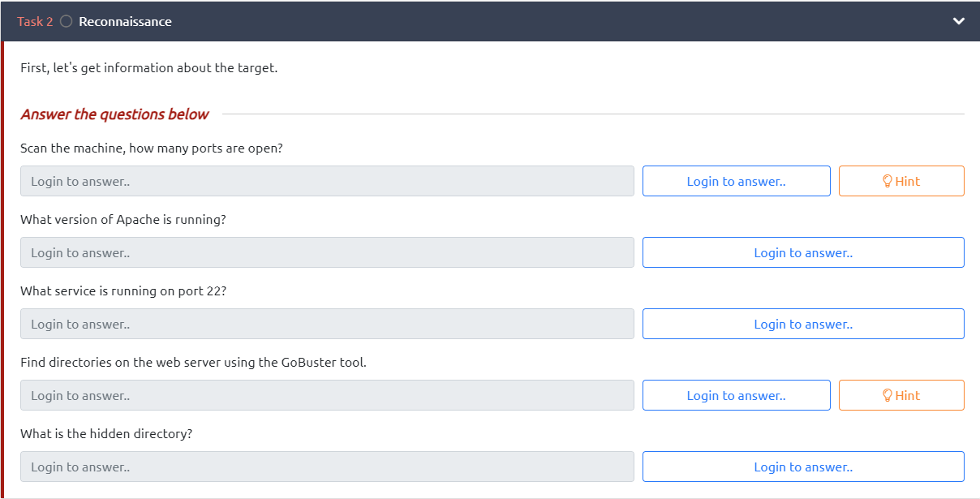Click the 'What version of Apache is running?' text
Screen dimensions: 980x499
tap(122, 220)
